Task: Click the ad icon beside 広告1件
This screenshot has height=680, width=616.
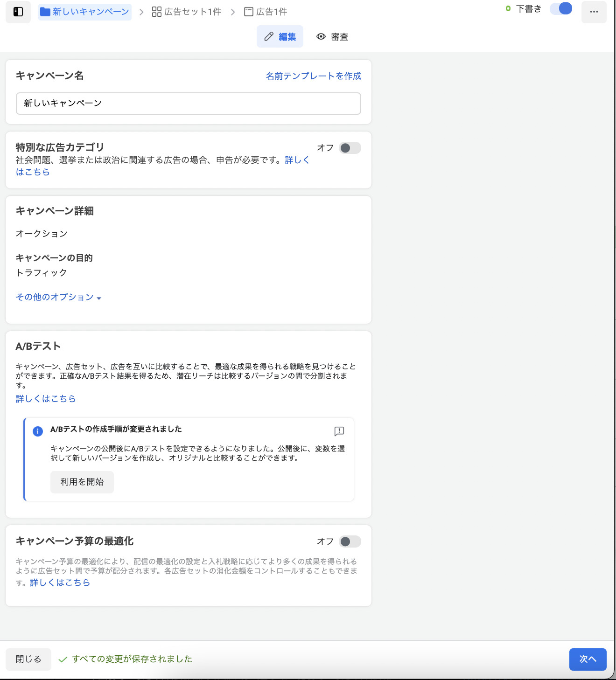Action: pos(249,12)
